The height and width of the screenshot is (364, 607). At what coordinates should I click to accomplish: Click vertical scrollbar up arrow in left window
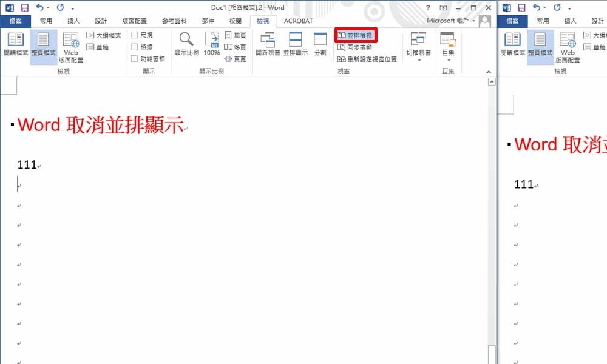492,82
